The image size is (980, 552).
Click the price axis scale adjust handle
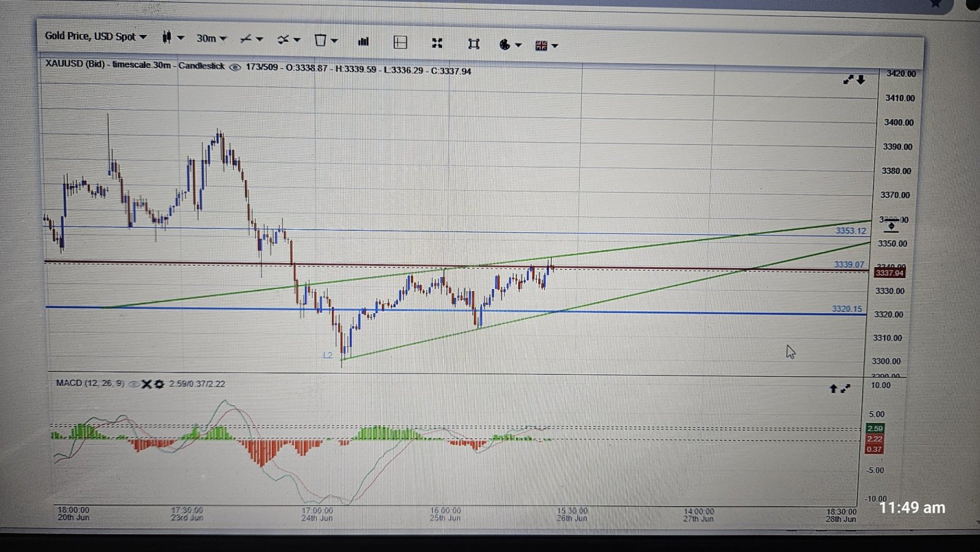pyautogui.click(x=891, y=227)
